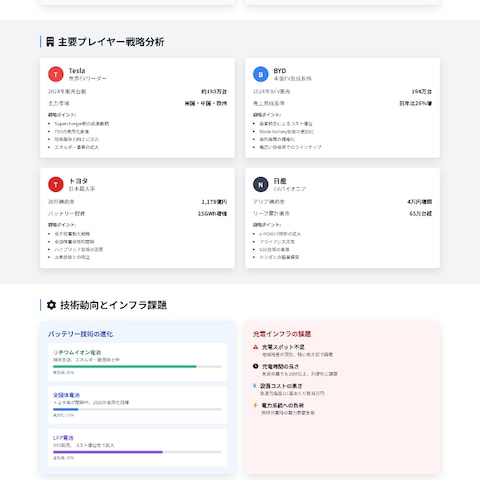
Task: Click the 充電スポット不足 issue title
Action: click(283, 347)
